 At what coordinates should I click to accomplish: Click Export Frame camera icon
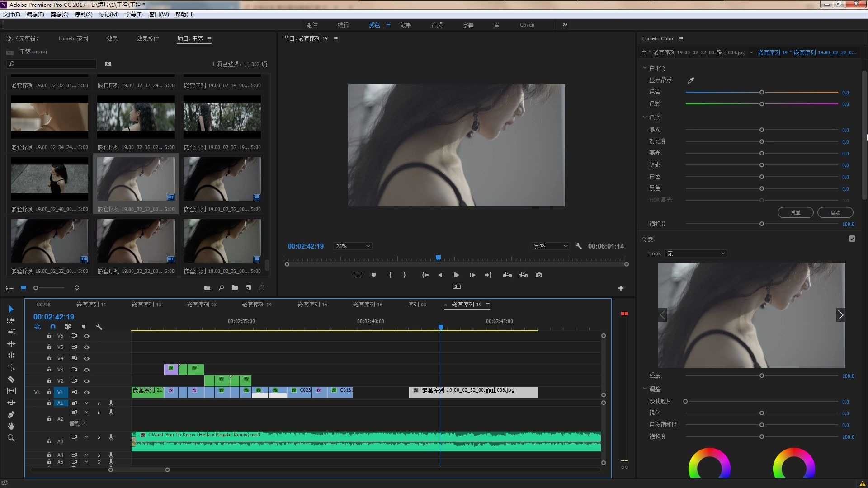(x=539, y=275)
